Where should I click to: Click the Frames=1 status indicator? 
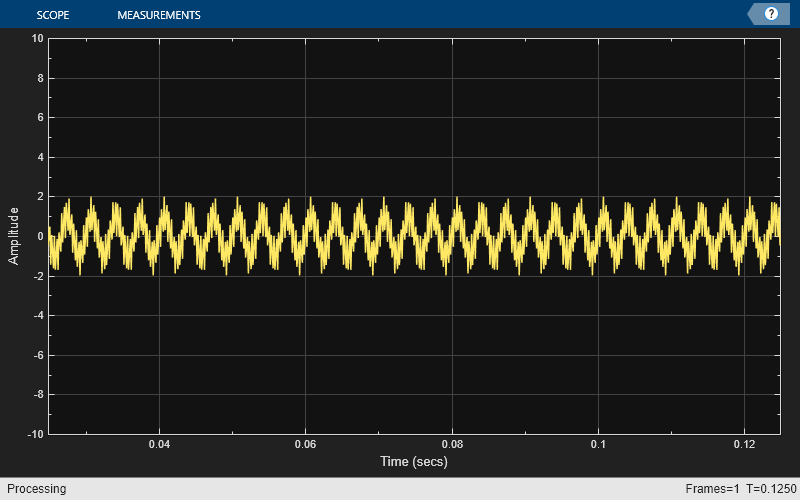coord(712,489)
